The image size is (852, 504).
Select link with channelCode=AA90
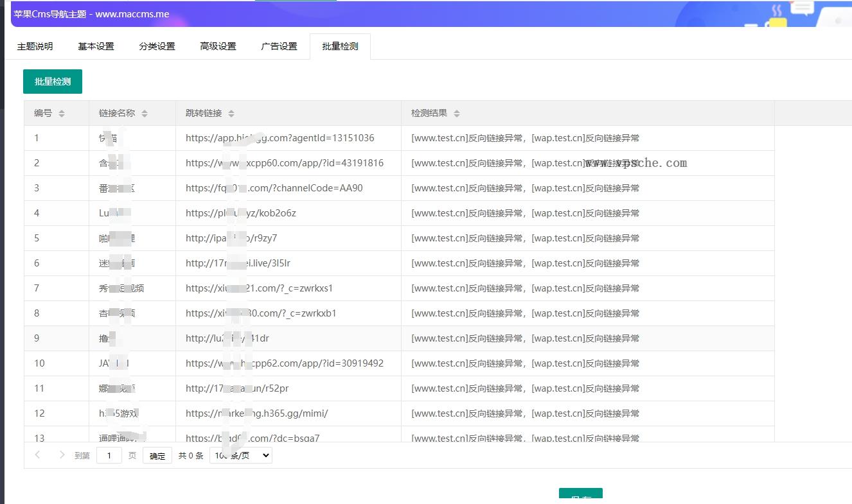coord(274,188)
